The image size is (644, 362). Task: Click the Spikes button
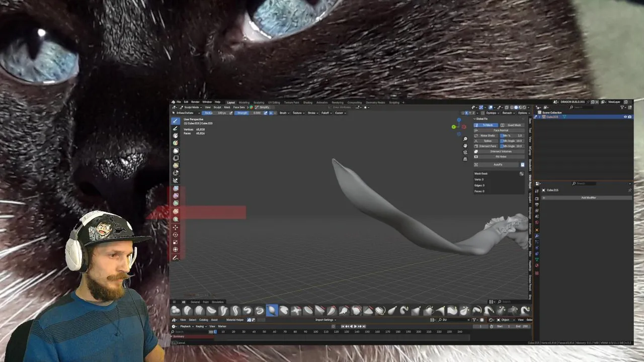click(x=486, y=141)
